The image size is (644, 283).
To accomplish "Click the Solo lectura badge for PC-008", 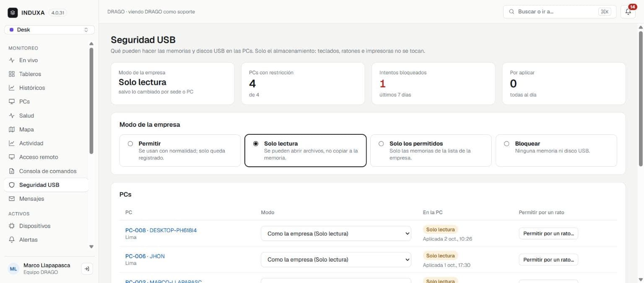I will coord(440,230).
